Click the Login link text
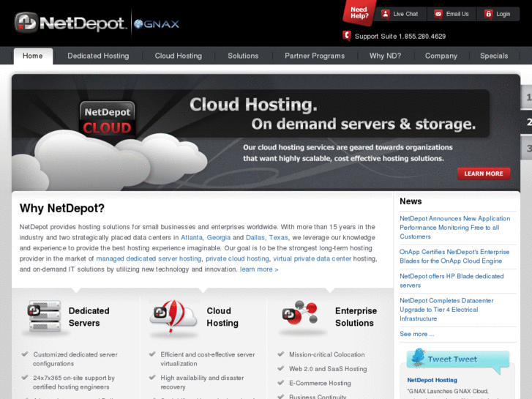The height and width of the screenshot is (399, 532). (503, 14)
